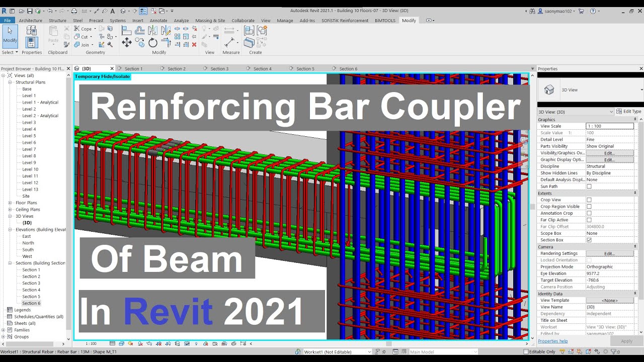Open the Properties palette icon in ribbon
644x362 pixels.
pos(32,42)
